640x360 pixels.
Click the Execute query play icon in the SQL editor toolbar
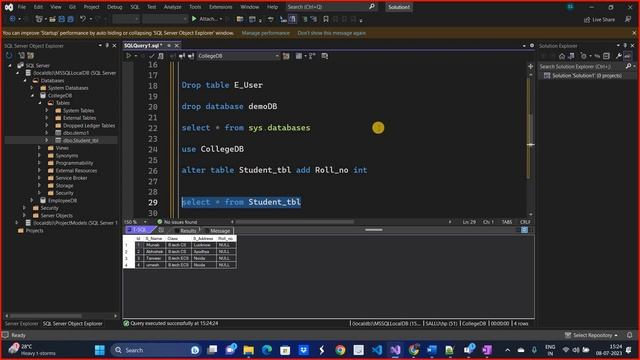click(x=128, y=56)
